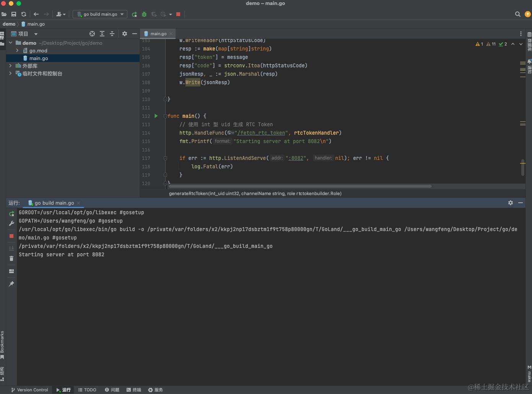The image size is (532, 394).
Task: Stop process with red square toolbar icon
Action: [178, 14]
